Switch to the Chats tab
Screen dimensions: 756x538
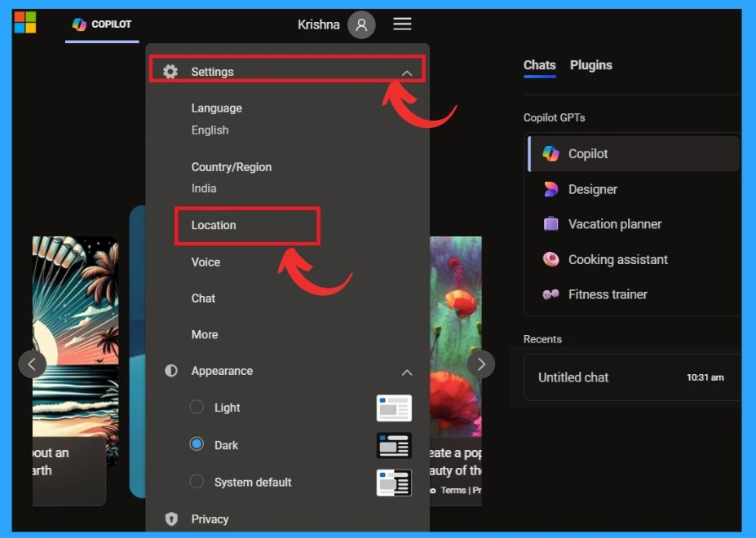[x=540, y=65]
